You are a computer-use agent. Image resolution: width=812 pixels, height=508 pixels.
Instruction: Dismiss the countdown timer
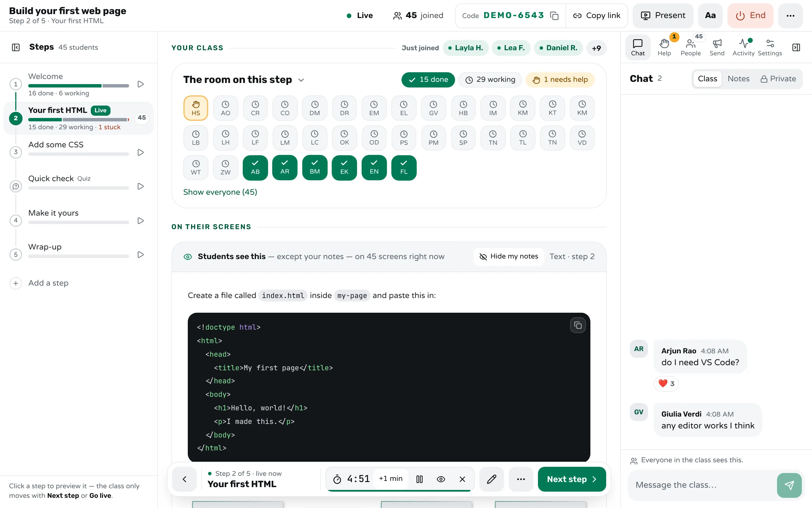[462, 479]
